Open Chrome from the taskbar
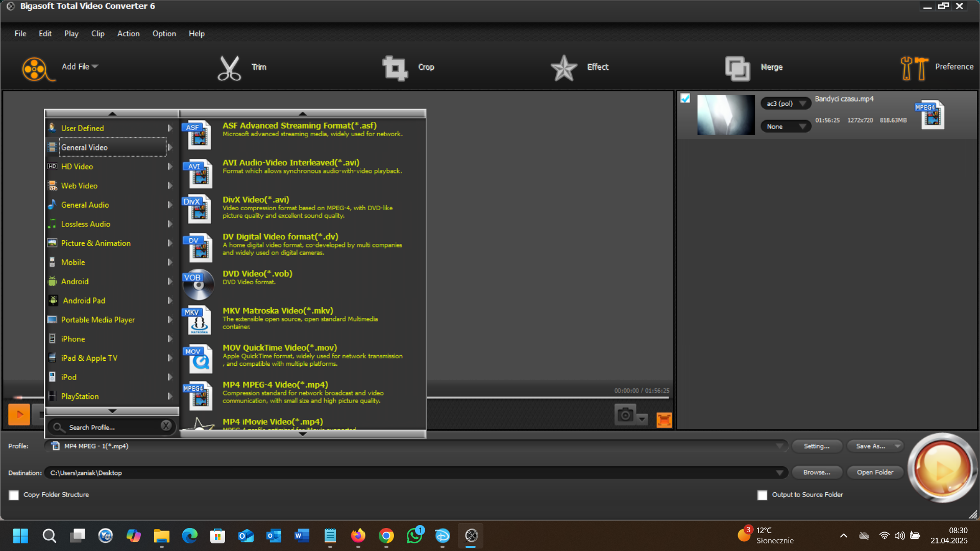The width and height of the screenshot is (980, 551). click(x=386, y=536)
